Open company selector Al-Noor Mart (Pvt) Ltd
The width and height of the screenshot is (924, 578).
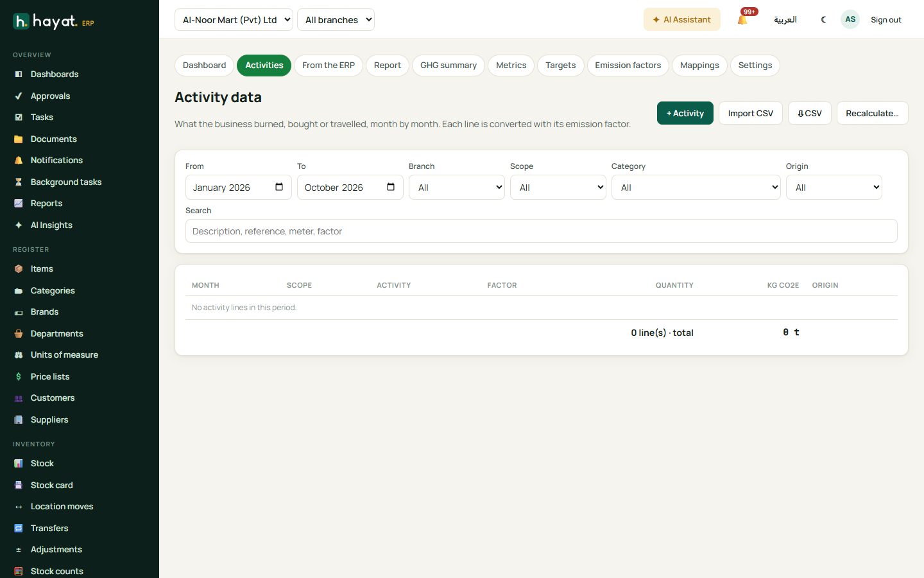tap(234, 20)
